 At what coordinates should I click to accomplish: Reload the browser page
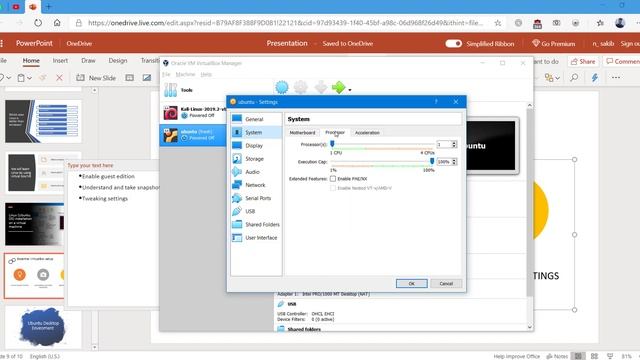(38, 23)
